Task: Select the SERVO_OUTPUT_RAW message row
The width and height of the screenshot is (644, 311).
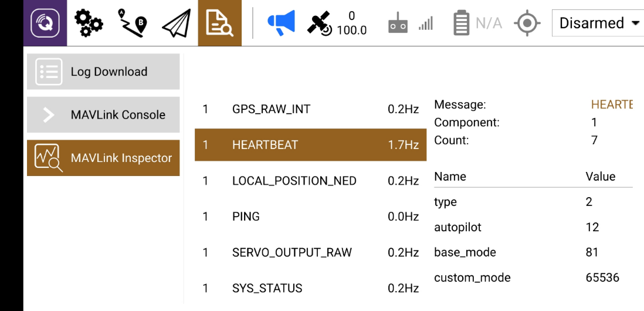Action: pyautogui.click(x=310, y=252)
